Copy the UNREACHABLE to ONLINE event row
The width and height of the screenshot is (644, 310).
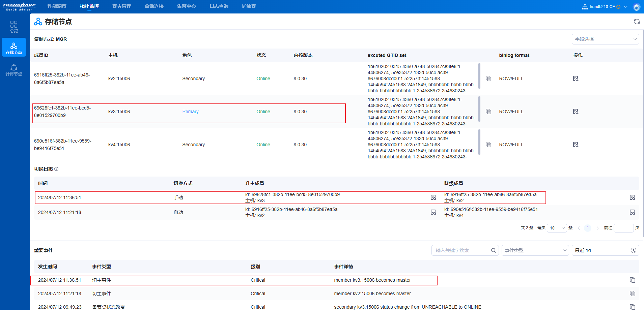click(633, 307)
